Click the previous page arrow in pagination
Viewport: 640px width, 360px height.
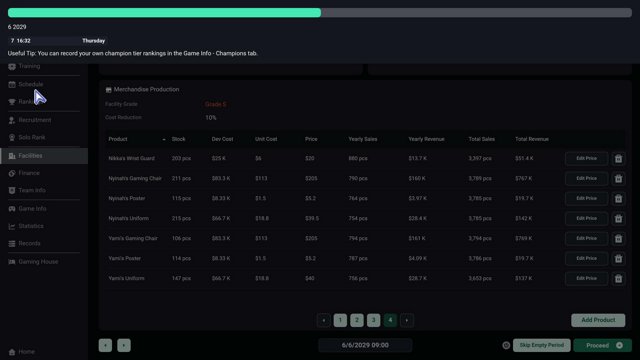coord(324,320)
